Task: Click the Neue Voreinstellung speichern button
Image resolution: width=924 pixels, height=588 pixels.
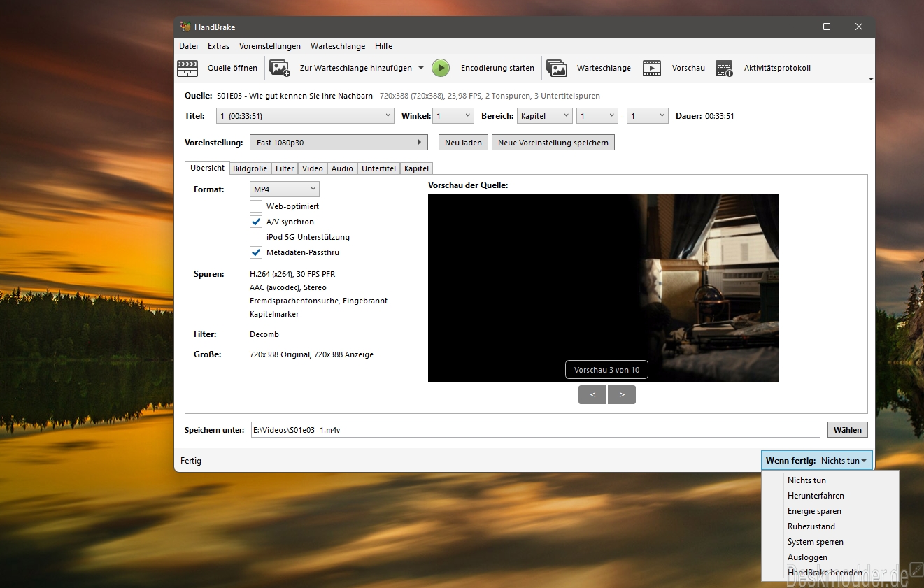Action: [x=553, y=143]
